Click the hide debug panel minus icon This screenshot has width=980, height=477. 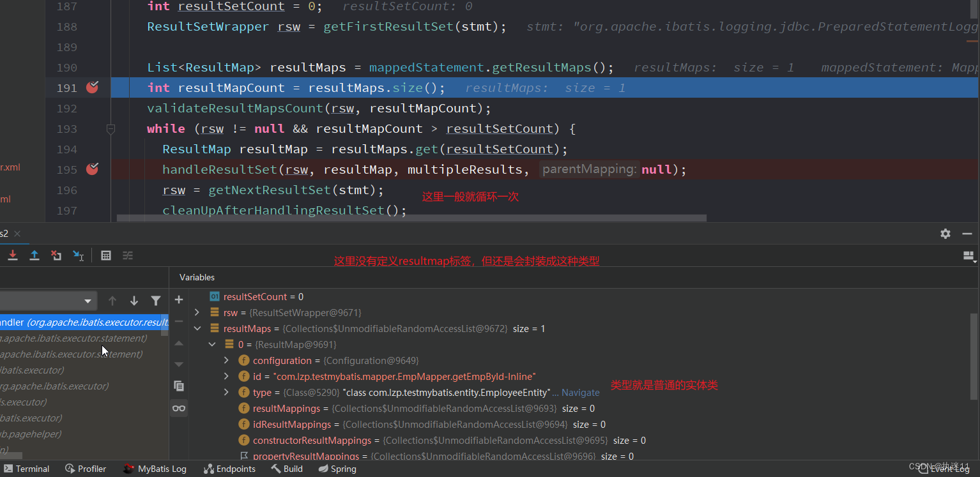967,234
